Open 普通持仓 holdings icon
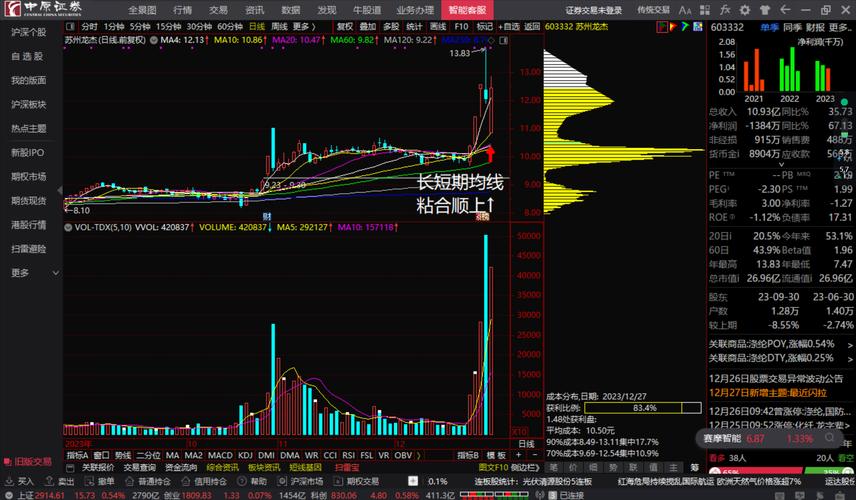The width and height of the screenshot is (856, 500). (129, 481)
